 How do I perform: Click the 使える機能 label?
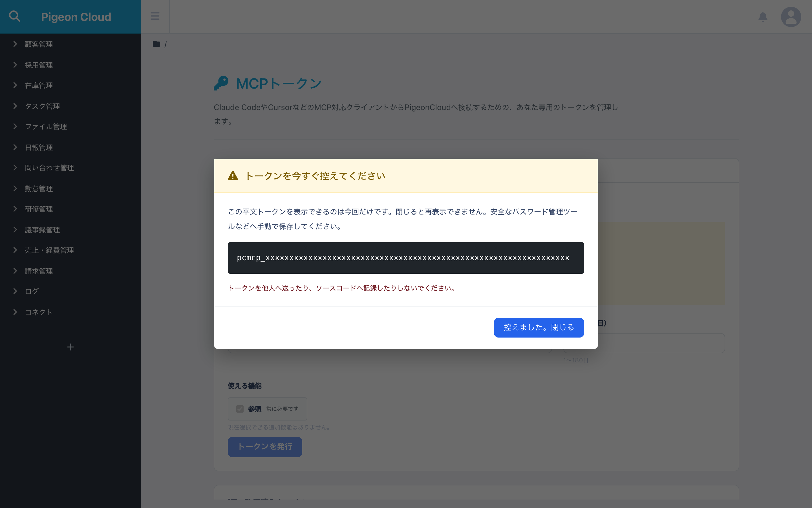click(244, 386)
